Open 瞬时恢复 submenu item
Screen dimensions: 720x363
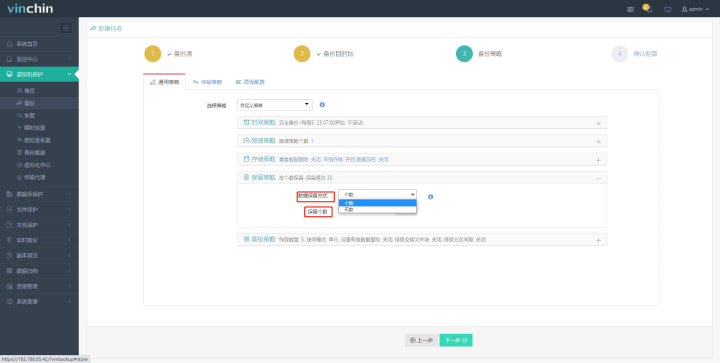point(34,128)
